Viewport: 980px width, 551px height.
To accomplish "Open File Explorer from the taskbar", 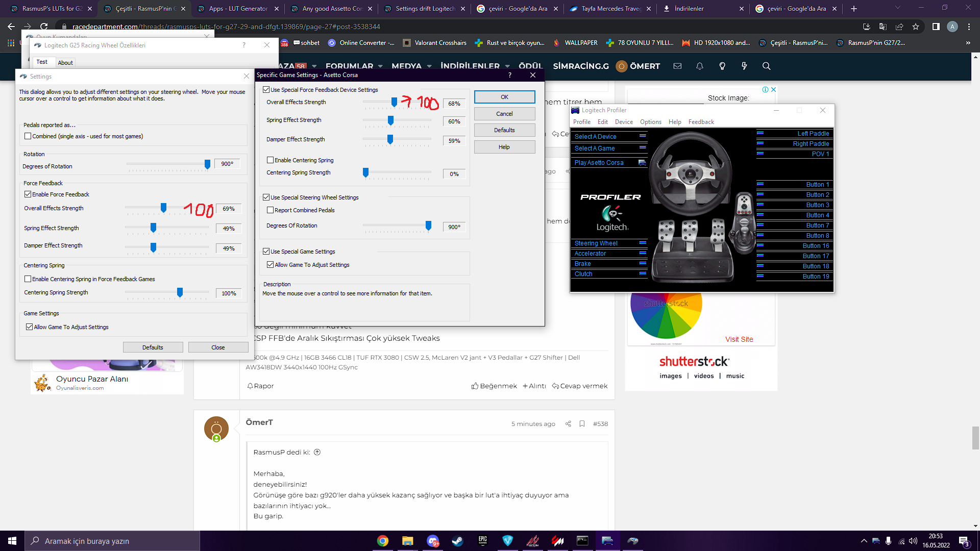I will click(x=407, y=541).
